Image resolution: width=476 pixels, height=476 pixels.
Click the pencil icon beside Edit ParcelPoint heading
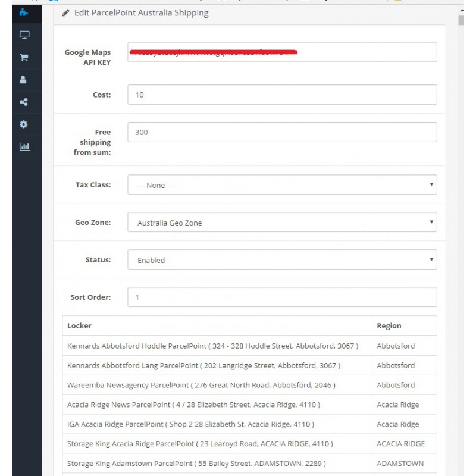(x=66, y=12)
